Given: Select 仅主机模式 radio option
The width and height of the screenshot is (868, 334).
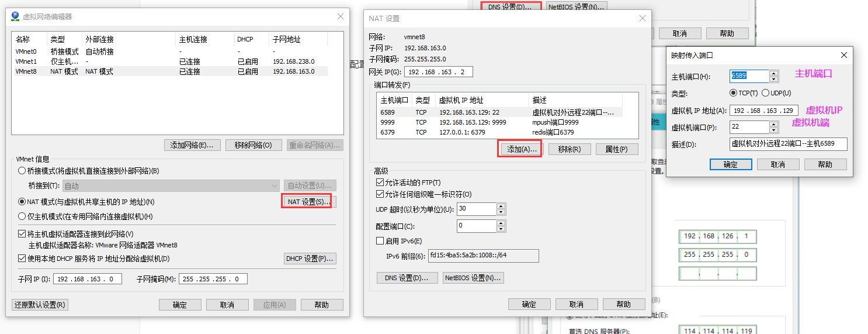Looking at the screenshot, I should [22, 216].
